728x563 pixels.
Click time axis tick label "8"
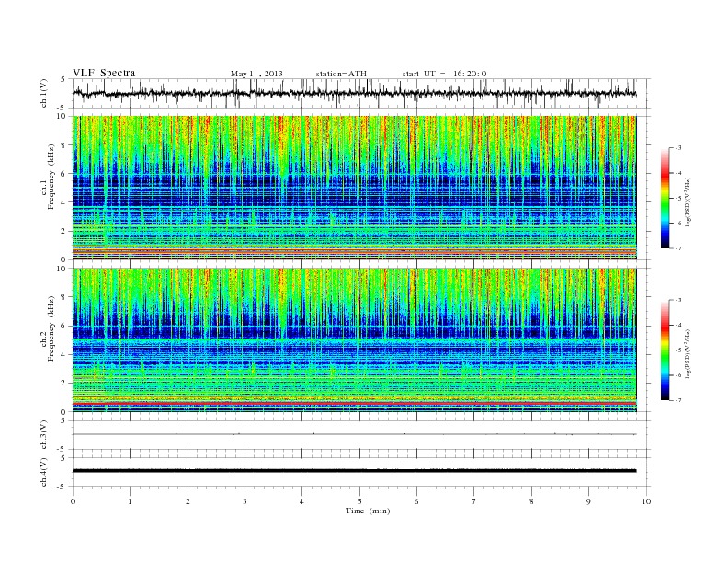531,501
